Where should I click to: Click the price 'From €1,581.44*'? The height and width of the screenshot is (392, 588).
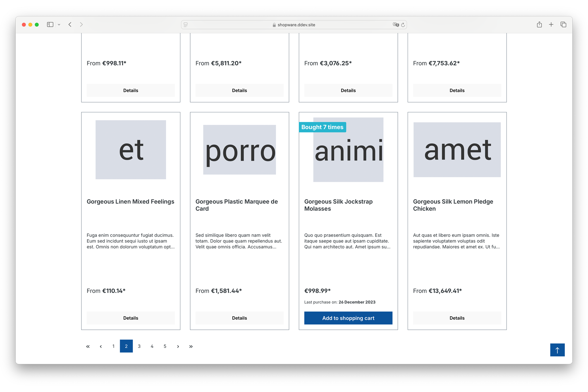point(219,291)
